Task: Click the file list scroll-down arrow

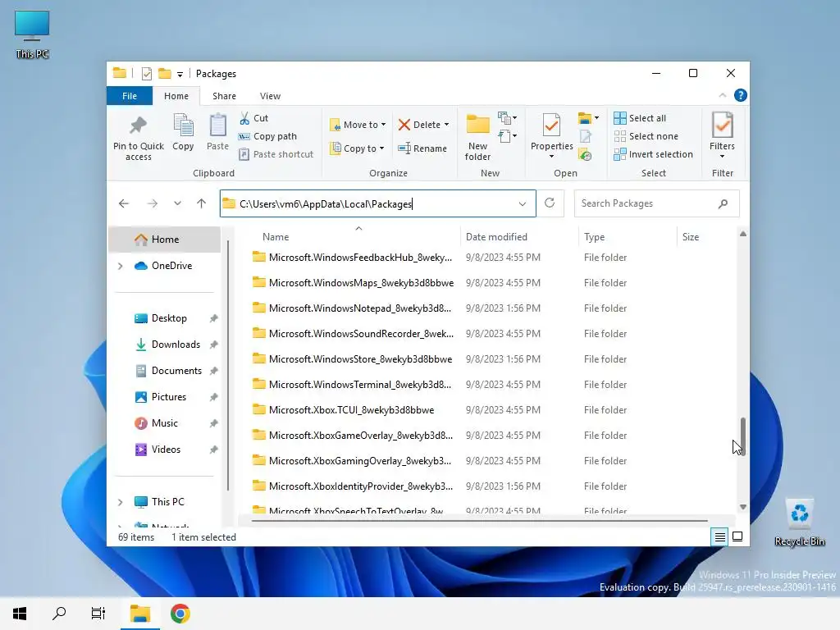Action: 743,507
